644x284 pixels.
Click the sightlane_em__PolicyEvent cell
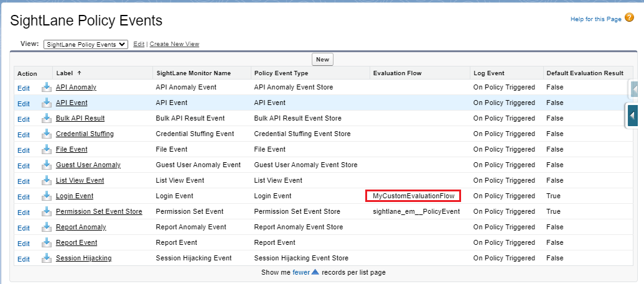coord(416,212)
